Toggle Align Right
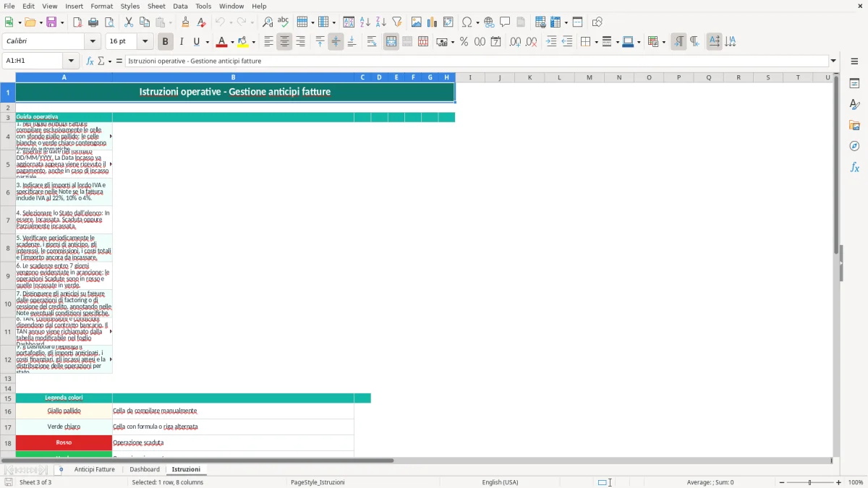The image size is (868, 488). pyautogui.click(x=300, y=42)
